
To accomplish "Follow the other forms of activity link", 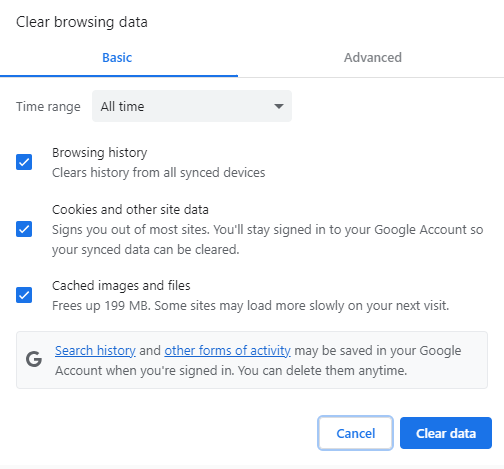I will 227,351.
